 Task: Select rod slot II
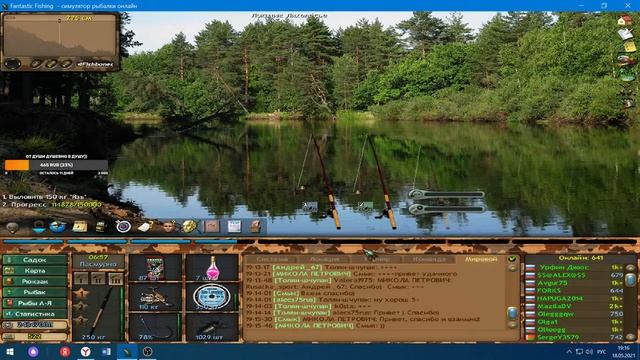coord(98,278)
